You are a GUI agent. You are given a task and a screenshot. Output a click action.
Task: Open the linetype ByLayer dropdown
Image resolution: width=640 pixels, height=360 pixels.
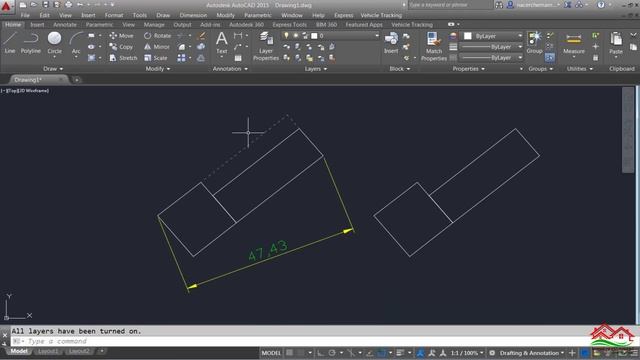coord(491,58)
